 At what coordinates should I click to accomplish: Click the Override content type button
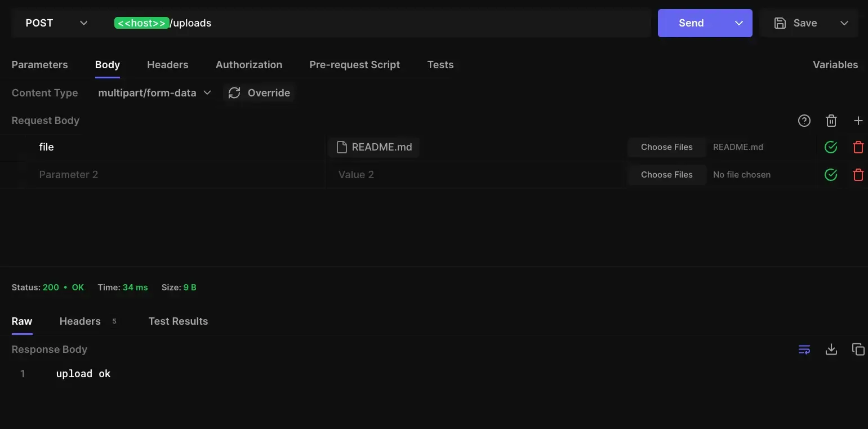tap(259, 93)
